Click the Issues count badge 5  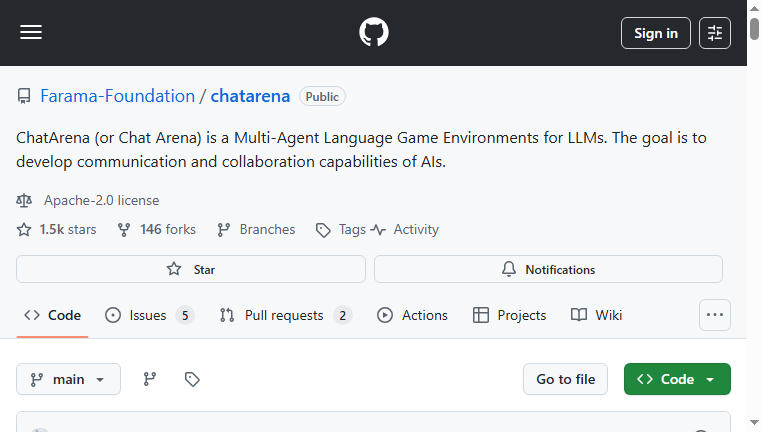(x=185, y=315)
